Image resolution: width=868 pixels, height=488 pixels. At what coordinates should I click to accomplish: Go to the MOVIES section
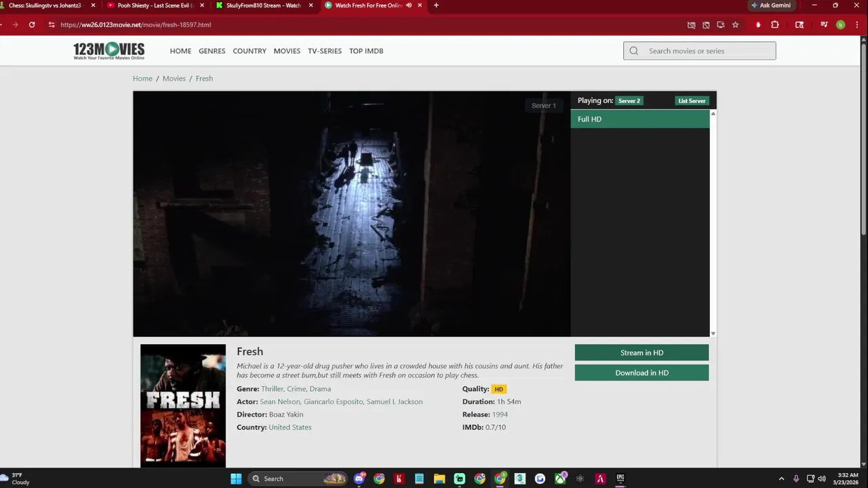(287, 51)
